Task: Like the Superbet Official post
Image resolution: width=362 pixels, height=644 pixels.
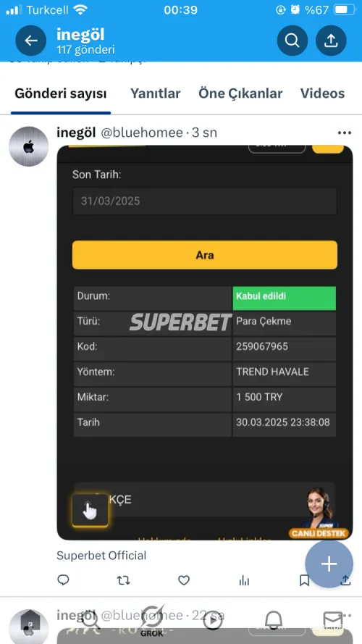Action: click(184, 580)
